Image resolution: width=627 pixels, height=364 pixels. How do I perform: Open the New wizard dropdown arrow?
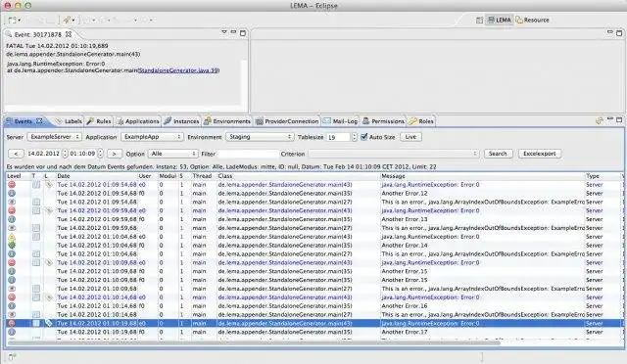[19, 20]
